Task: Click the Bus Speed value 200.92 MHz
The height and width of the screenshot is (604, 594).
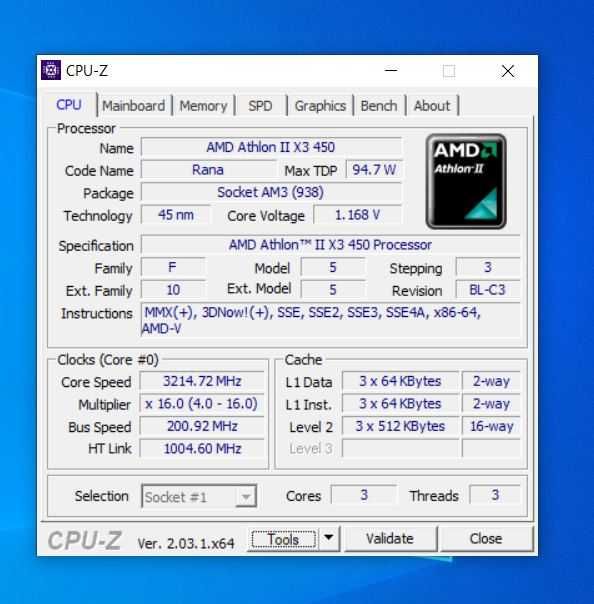Action: [x=202, y=426]
